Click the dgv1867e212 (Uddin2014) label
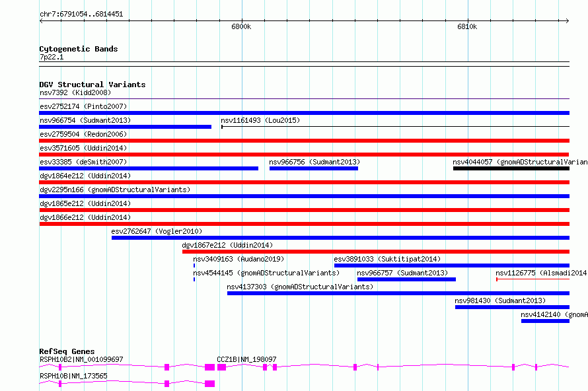Screen dimensions: 588x391 pos(227,245)
